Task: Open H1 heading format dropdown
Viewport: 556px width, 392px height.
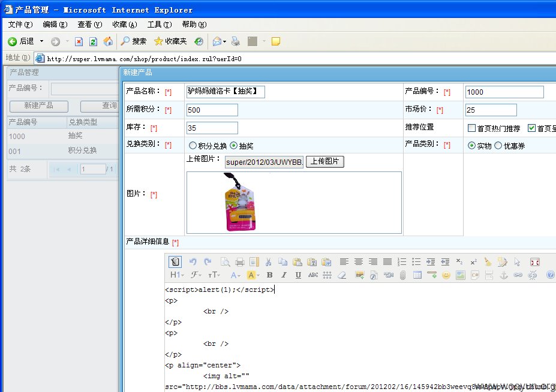Action: pos(177,275)
